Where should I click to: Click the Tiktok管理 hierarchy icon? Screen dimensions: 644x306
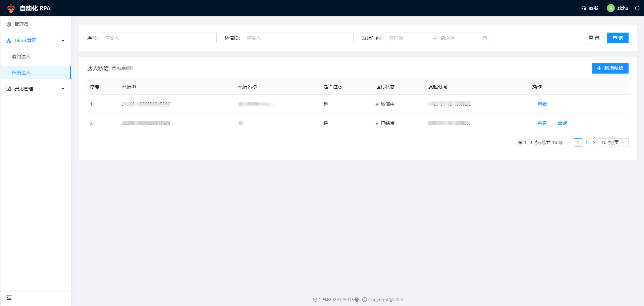[x=9, y=40]
